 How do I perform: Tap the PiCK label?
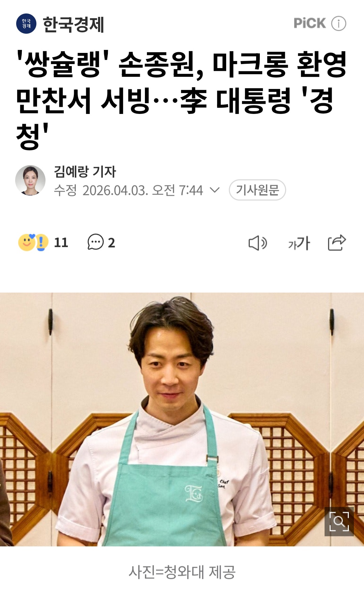coord(310,23)
